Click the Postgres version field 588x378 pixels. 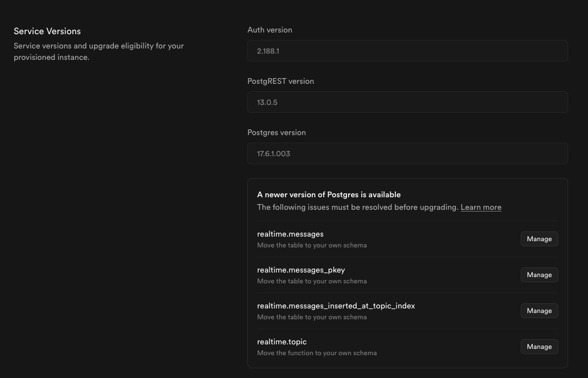(407, 153)
